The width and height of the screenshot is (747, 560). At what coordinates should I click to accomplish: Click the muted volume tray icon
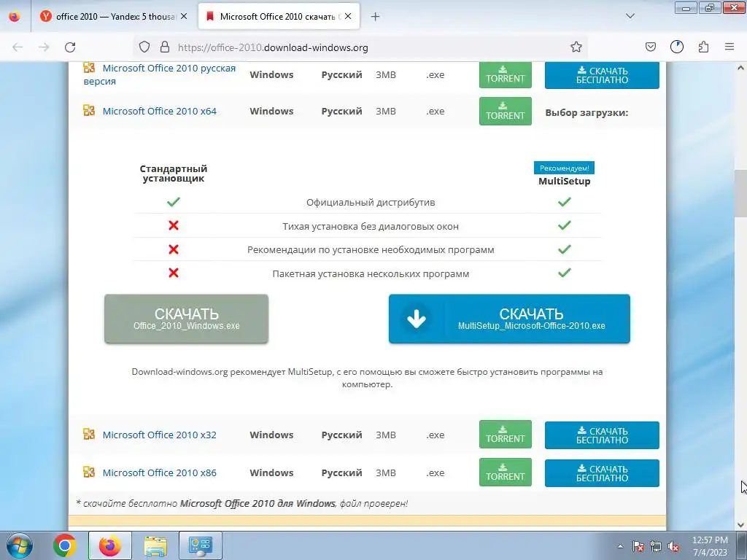pos(673,546)
